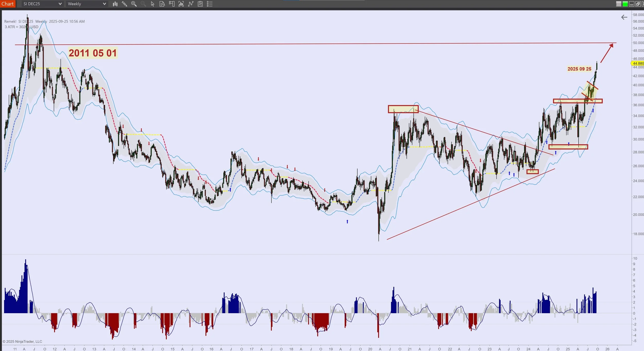
Task: Open the bar type chart style icon
Action: pyautogui.click(x=115, y=4)
